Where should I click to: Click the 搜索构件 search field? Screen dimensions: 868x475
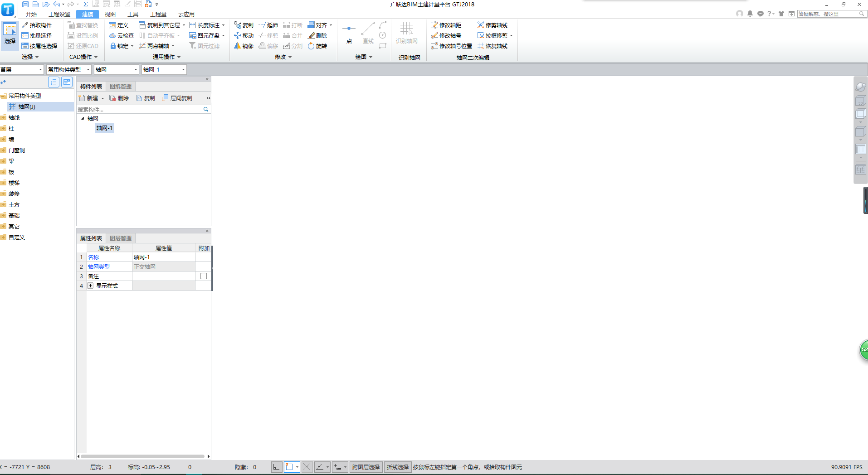click(140, 109)
